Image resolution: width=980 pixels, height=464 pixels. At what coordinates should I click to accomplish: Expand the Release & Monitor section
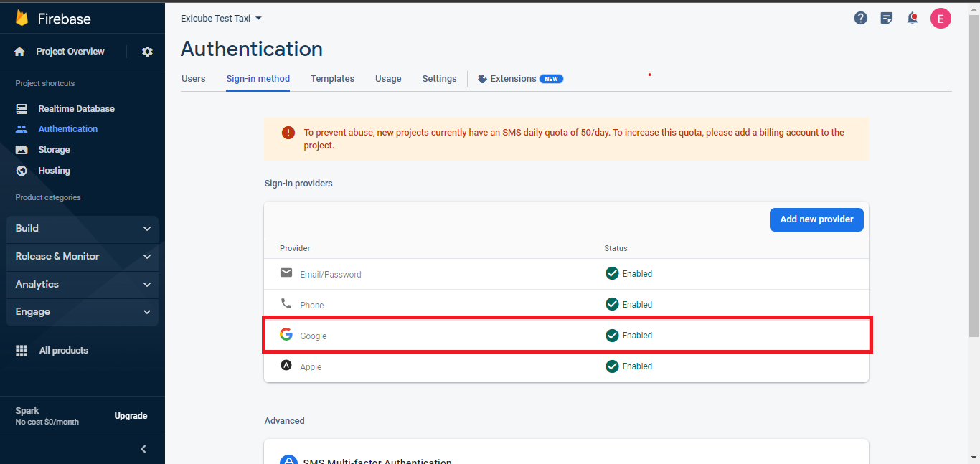tap(83, 257)
